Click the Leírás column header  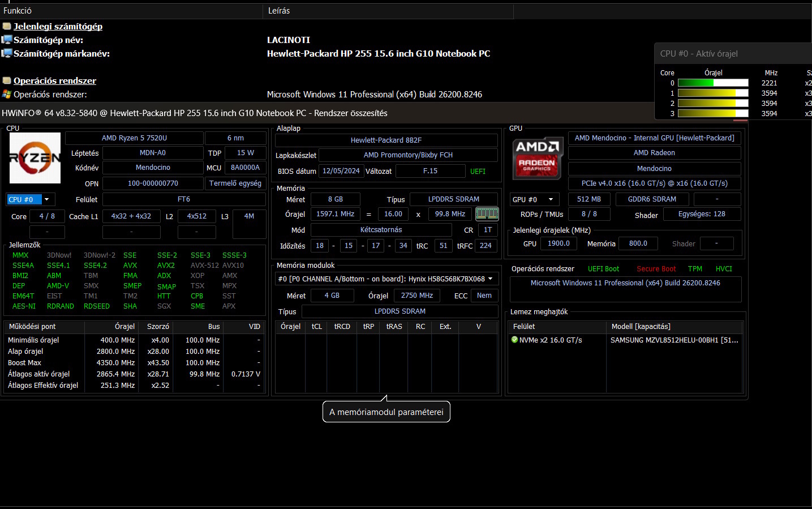click(389, 11)
